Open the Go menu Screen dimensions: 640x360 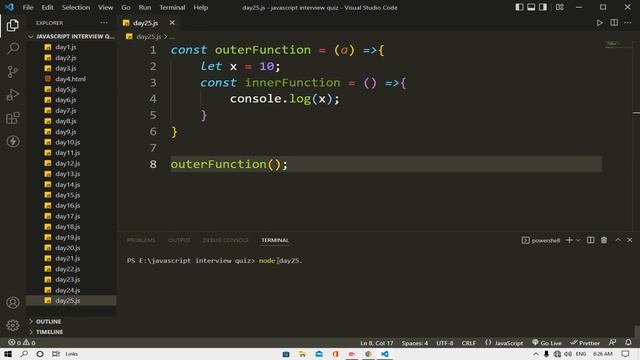[126, 7]
